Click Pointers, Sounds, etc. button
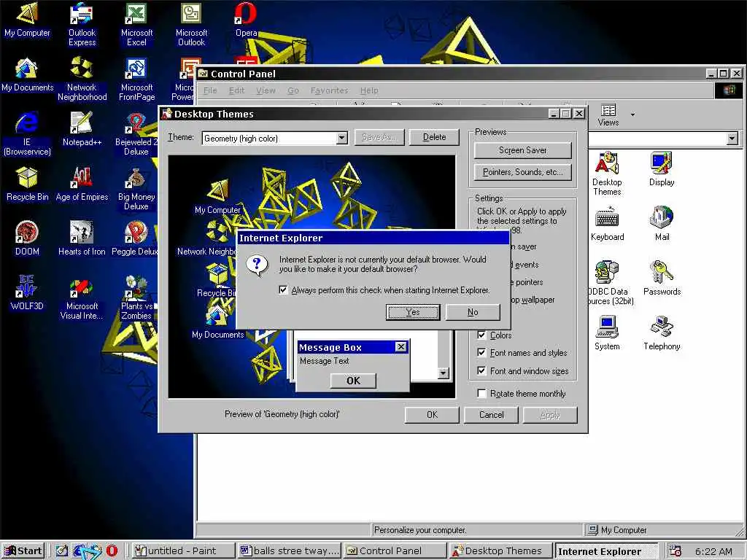Screen dimensions: 747x560 pyautogui.click(x=522, y=172)
